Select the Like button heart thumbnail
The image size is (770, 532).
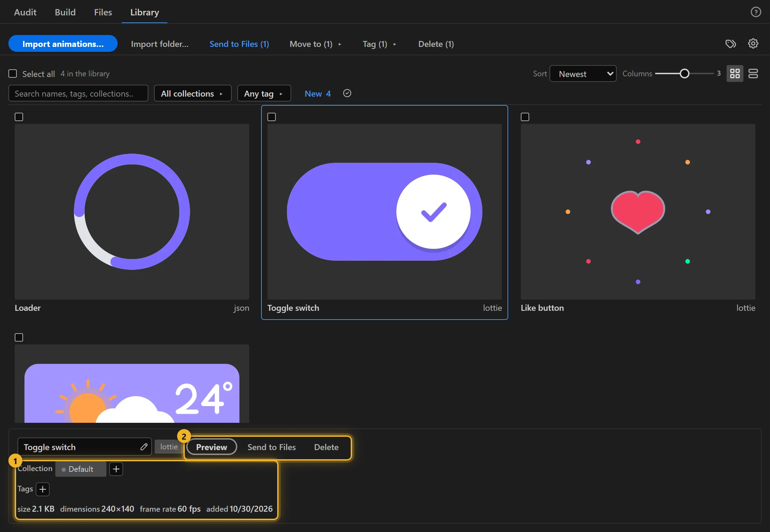[x=638, y=211]
